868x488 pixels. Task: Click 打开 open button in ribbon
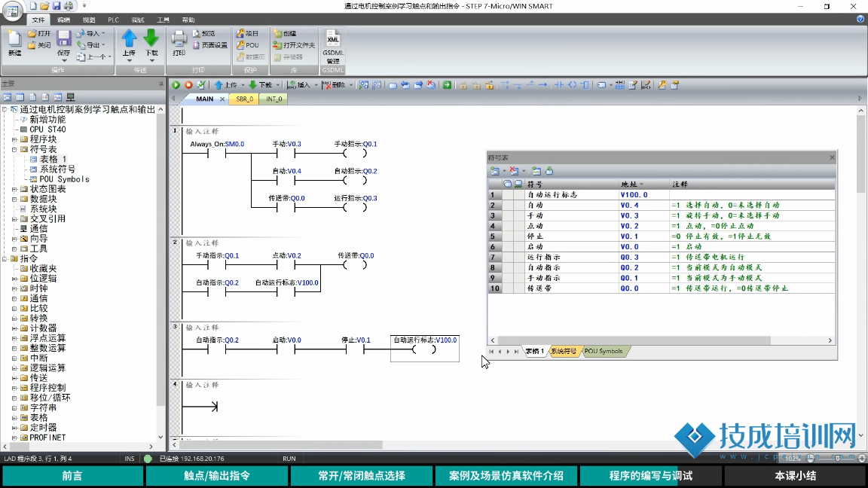coord(39,33)
